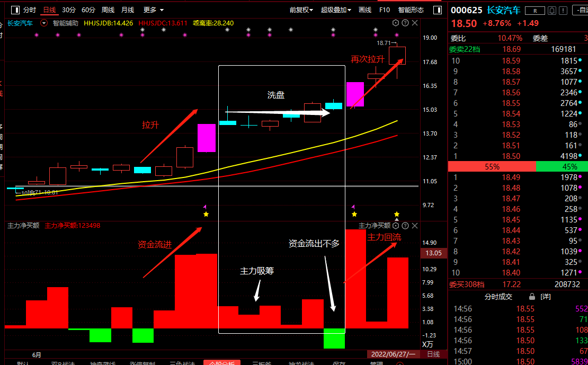Click the small triangle marker under last star
Image resolution: width=588 pixels, height=365 pixels.
pyautogui.click(x=397, y=219)
